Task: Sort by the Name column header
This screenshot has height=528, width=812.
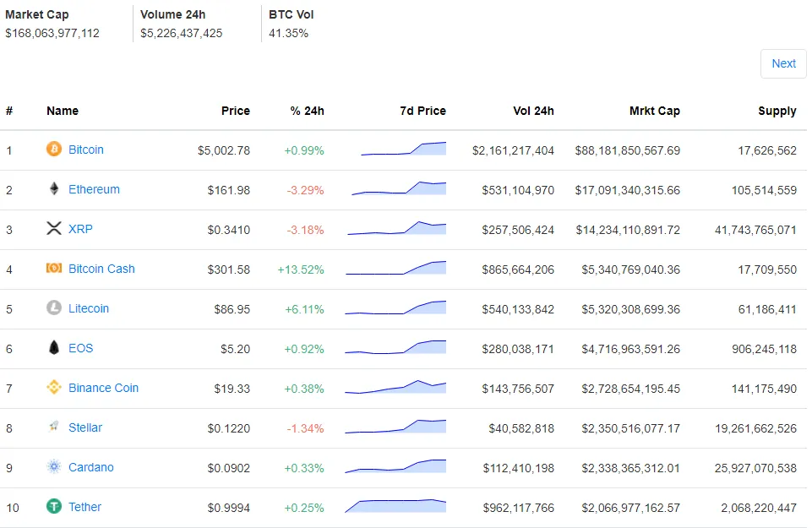Action: tap(63, 111)
